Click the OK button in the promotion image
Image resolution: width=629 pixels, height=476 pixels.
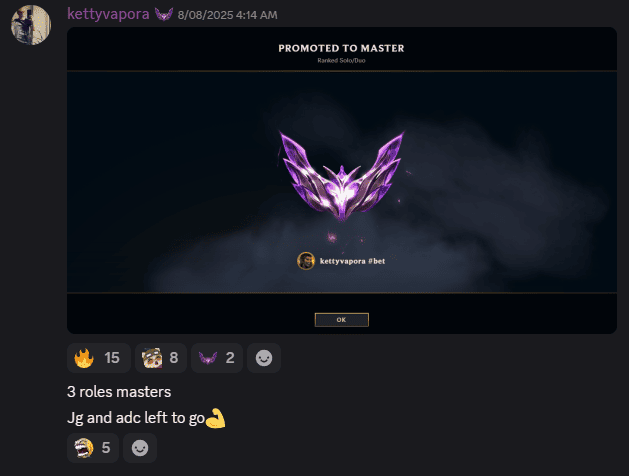pyautogui.click(x=341, y=320)
